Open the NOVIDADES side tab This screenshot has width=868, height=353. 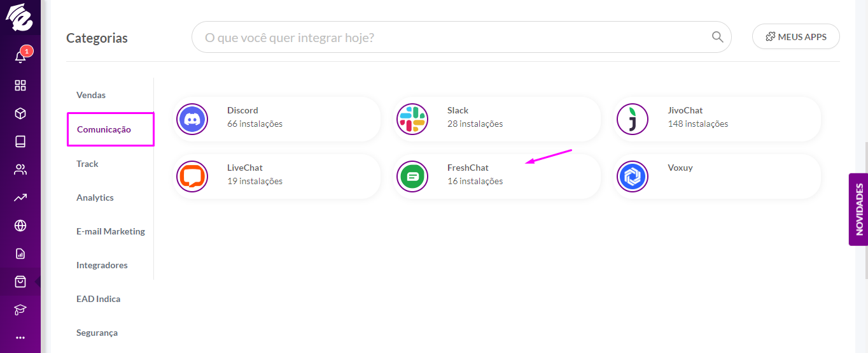858,209
